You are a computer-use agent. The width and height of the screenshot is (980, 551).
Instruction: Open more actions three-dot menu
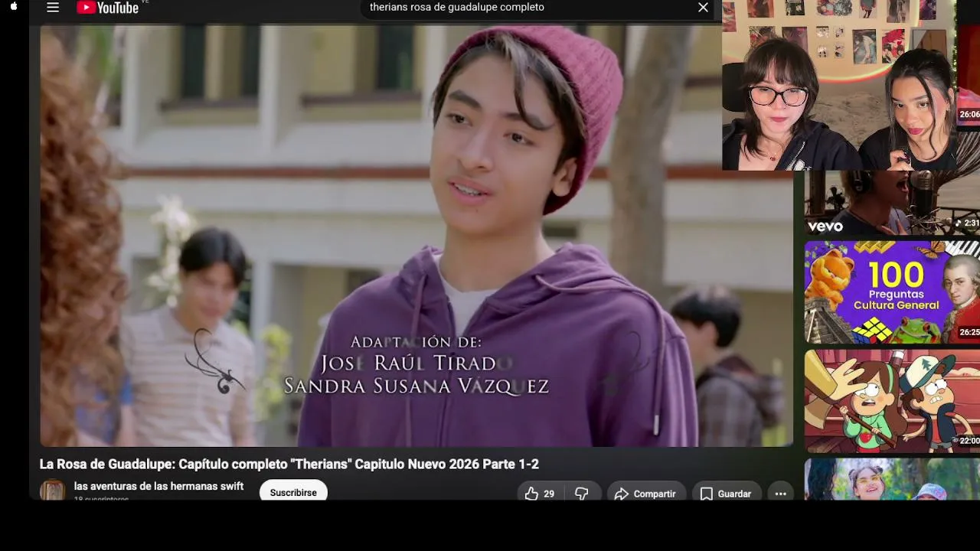click(x=780, y=494)
